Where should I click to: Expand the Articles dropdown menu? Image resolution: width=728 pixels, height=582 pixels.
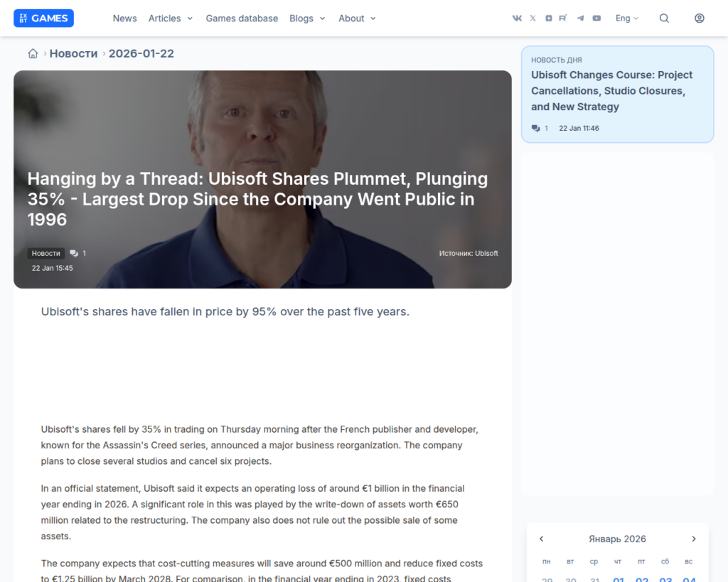coord(171,18)
